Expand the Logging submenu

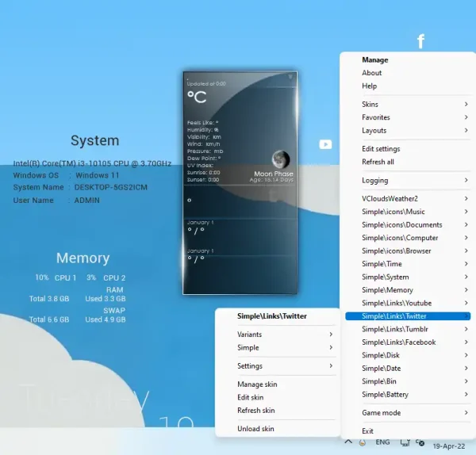(x=408, y=181)
